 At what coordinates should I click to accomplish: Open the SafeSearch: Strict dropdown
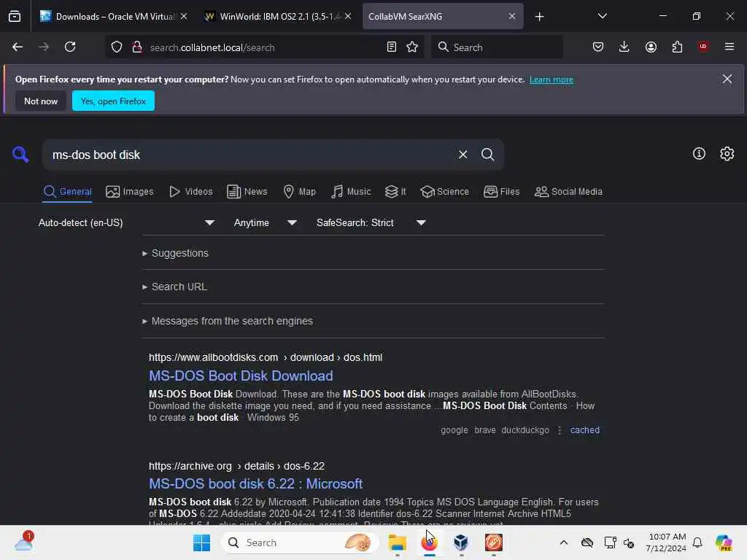pyautogui.click(x=371, y=223)
